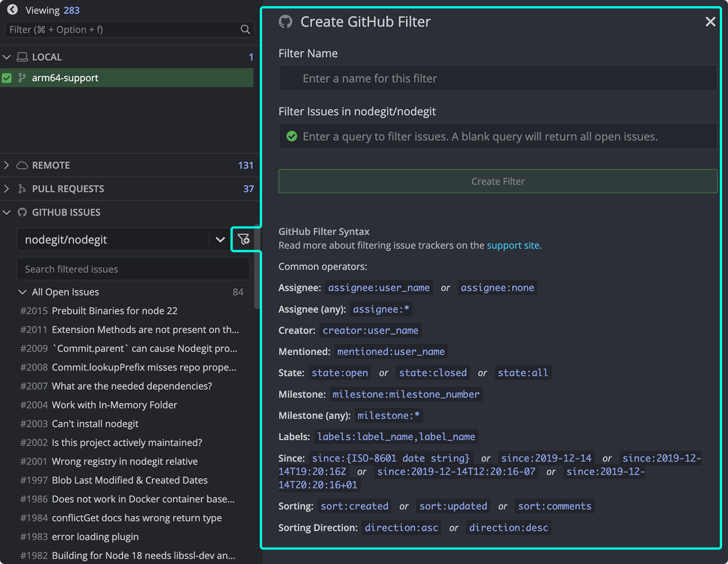Click the branch icon beside arm64-support

[x=22, y=78]
